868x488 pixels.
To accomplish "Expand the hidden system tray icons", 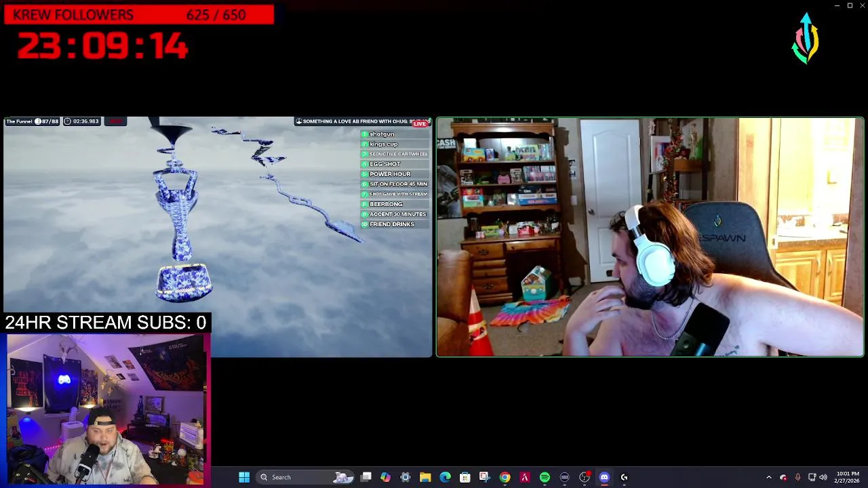I will (768, 477).
